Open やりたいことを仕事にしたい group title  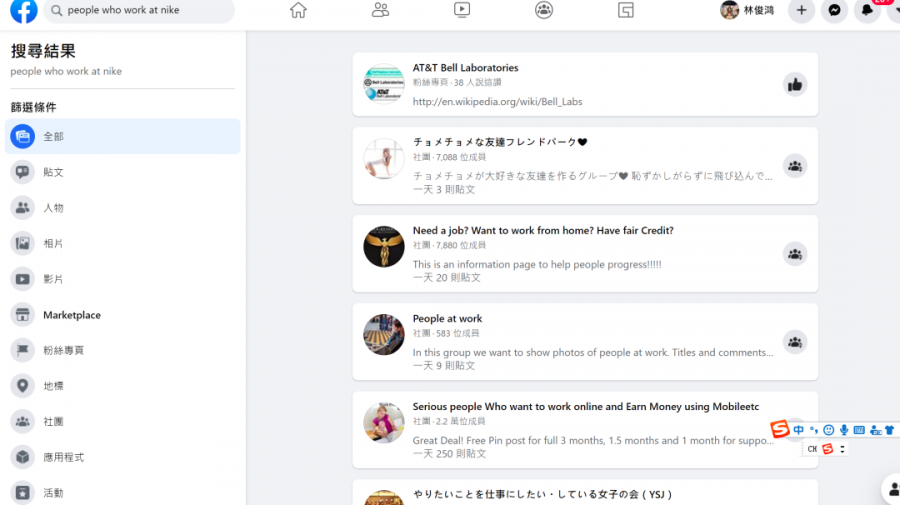542,494
